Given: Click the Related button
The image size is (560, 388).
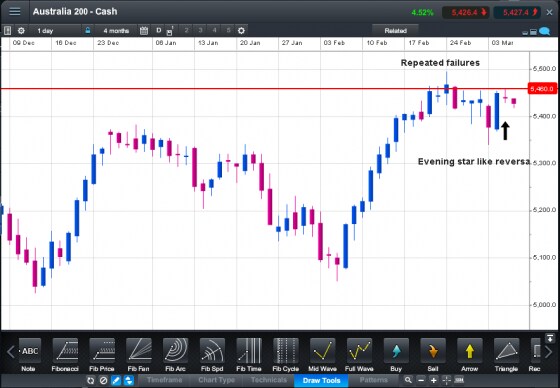Looking at the screenshot, I should [x=395, y=31].
